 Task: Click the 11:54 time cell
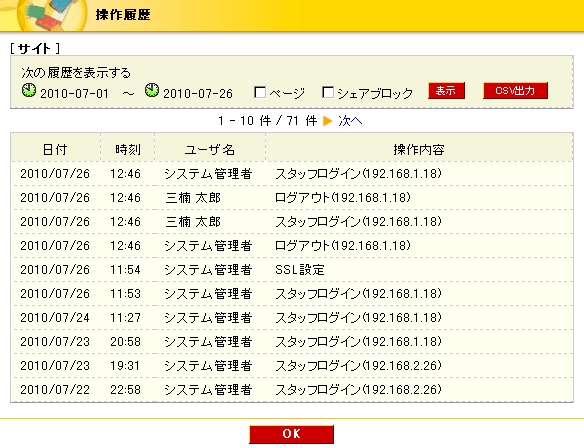[125, 270]
